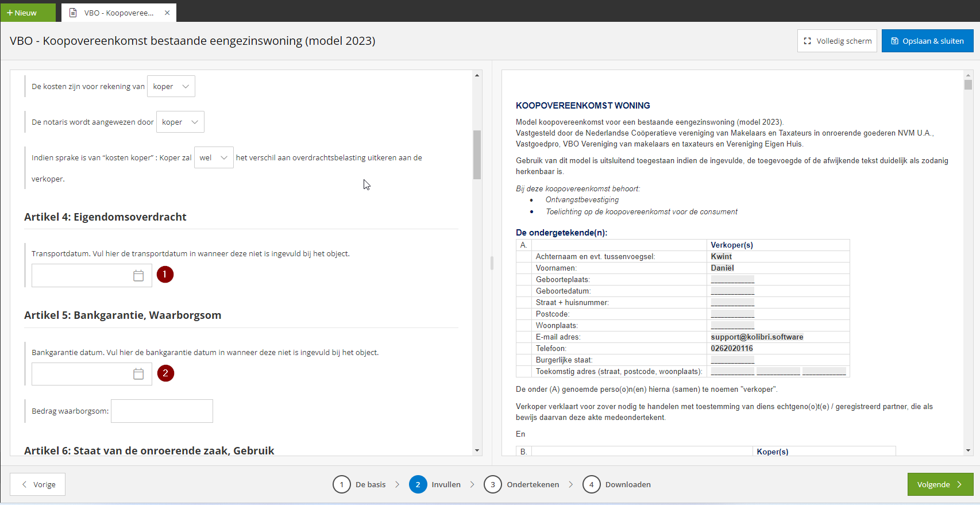Click 'Koper(s)' header in preview table
980x505 pixels.
click(772, 452)
